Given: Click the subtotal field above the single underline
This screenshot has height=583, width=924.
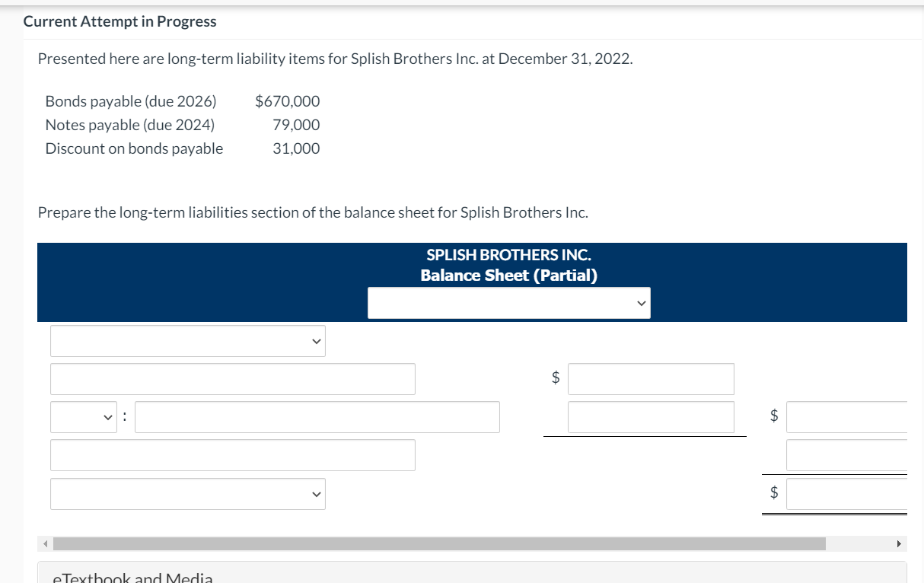Looking at the screenshot, I should click(x=650, y=417).
